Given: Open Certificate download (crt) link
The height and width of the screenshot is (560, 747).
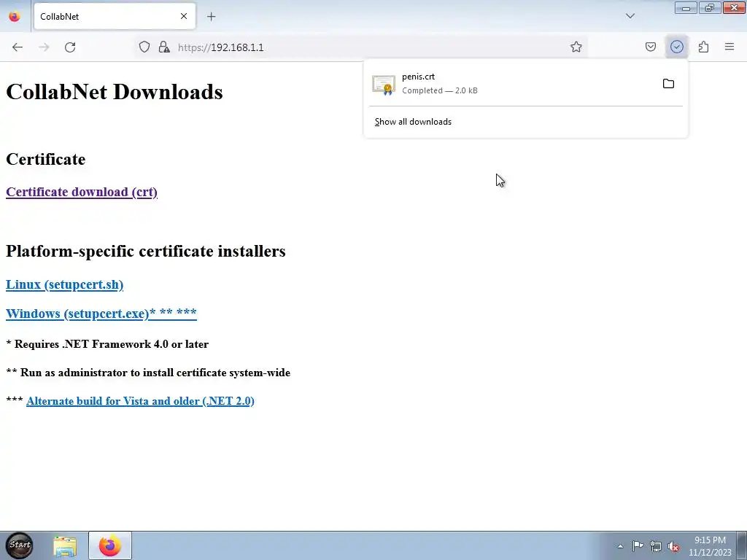Looking at the screenshot, I should [82, 192].
